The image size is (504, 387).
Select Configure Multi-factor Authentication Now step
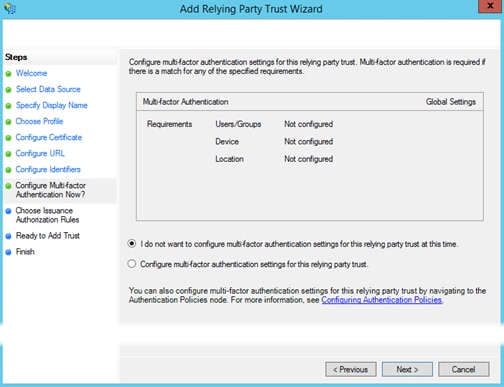(x=51, y=190)
